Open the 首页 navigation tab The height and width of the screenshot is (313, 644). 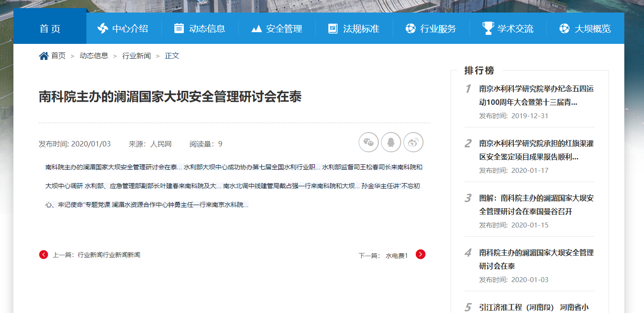click(50, 29)
